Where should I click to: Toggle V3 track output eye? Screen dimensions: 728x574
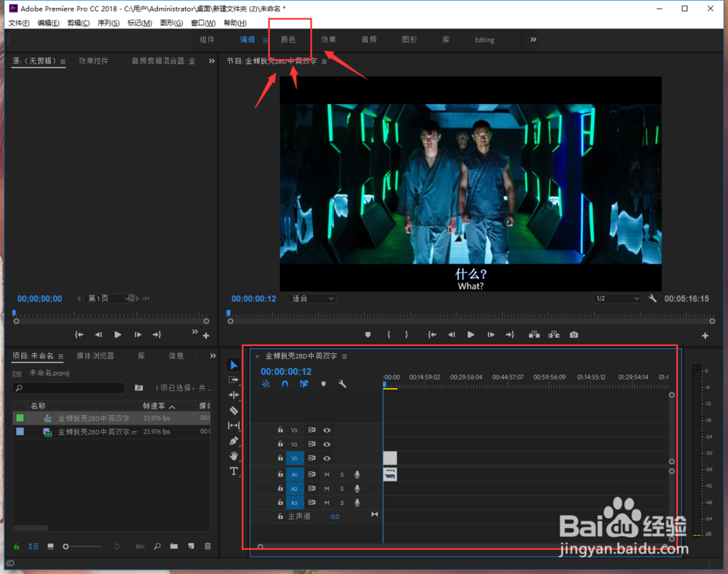tap(327, 430)
